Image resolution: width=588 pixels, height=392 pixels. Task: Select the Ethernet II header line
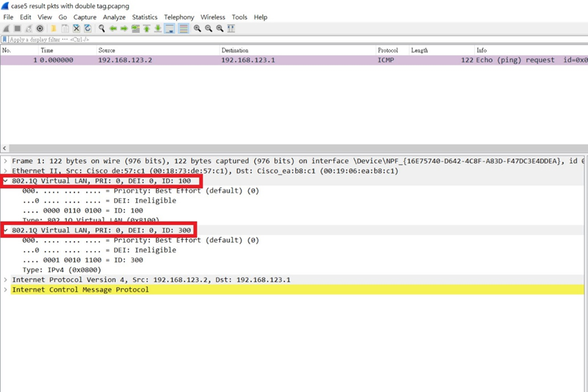(x=297, y=171)
